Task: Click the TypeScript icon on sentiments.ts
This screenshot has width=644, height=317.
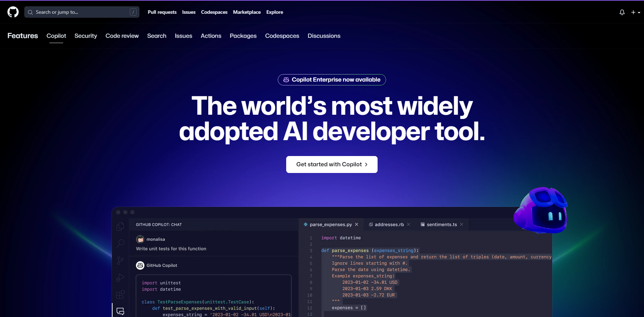Action: coord(423,225)
